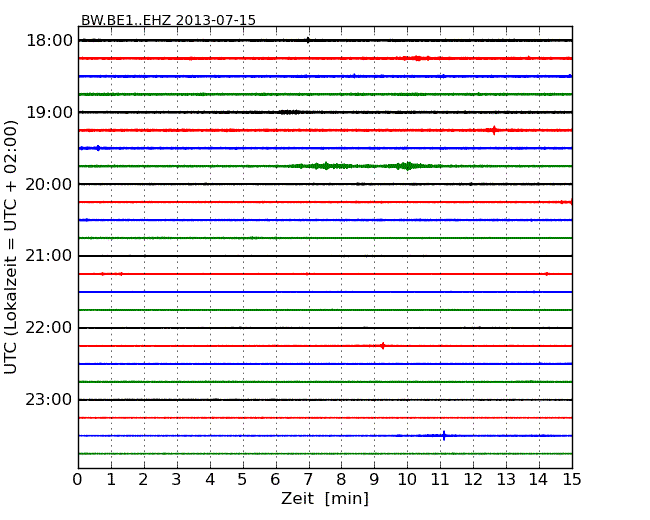The image size is (650, 520).
Task: Click the red spike near minute 9.2 below the 22:00 trace
Action: coord(382,345)
